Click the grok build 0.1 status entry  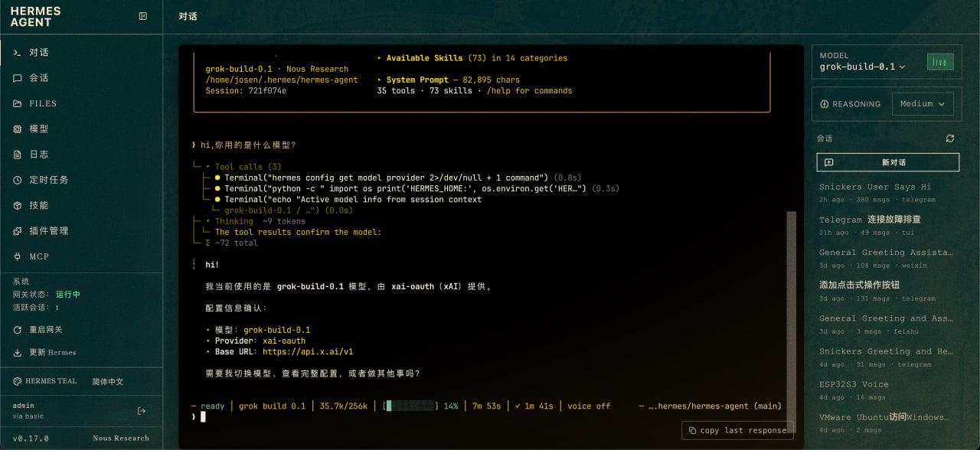[272, 406]
